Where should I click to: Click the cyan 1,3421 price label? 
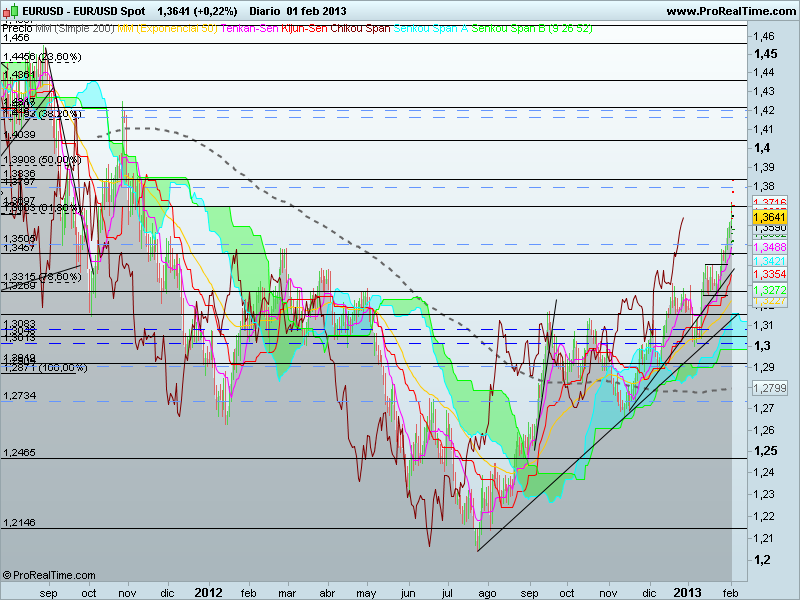(x=770, y=261)
